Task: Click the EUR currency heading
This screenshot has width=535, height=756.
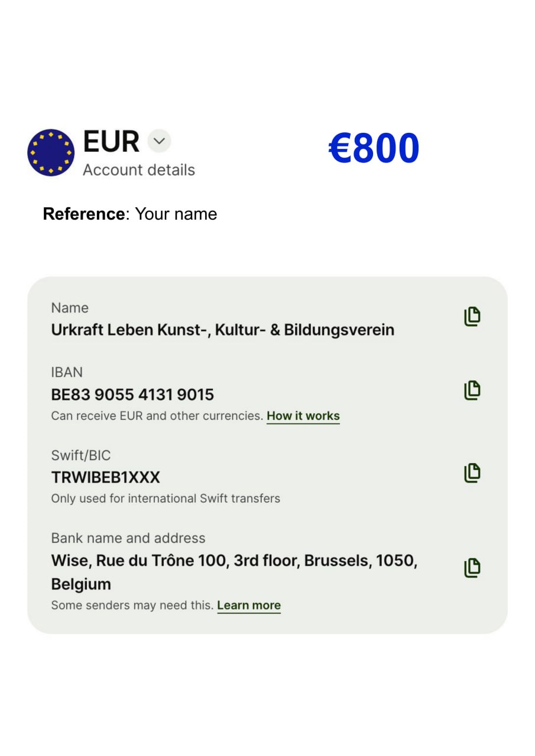Action: [x=111, y=142]
